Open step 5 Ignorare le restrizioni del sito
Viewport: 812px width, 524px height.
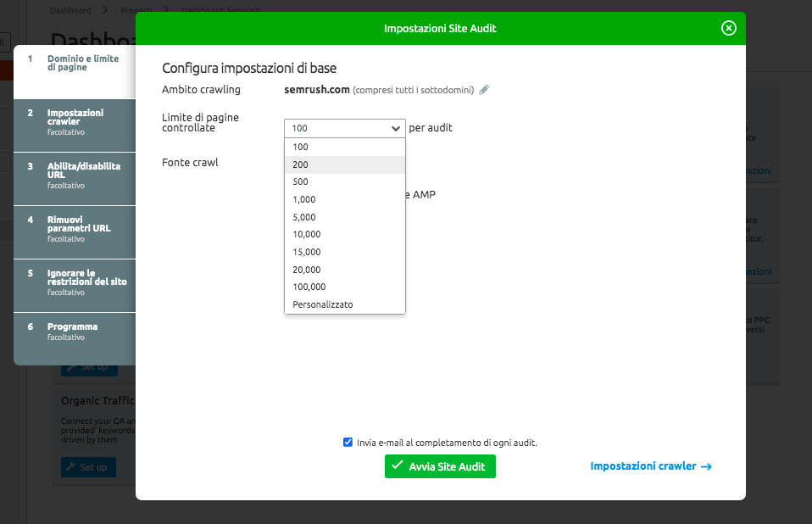[75, 285]
